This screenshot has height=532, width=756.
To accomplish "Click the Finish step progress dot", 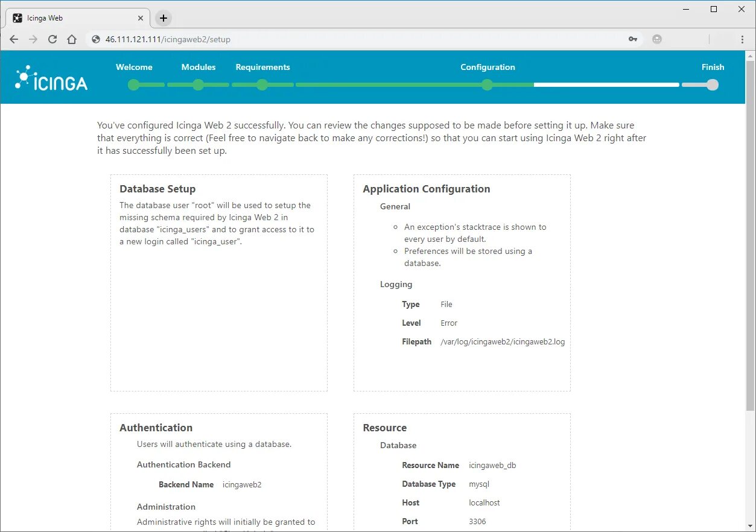I will pos(713,85).
